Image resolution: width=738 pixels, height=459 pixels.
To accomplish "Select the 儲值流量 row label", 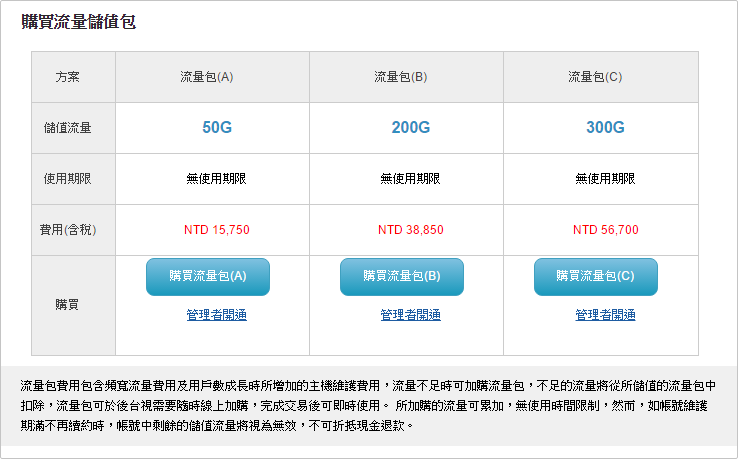I will (68, 128).
